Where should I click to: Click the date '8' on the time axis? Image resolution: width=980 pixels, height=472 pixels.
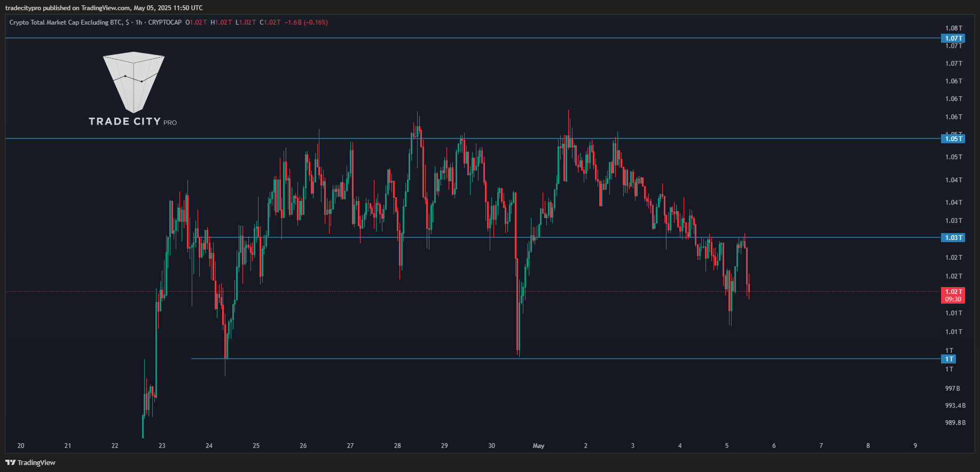click(868, 446)
